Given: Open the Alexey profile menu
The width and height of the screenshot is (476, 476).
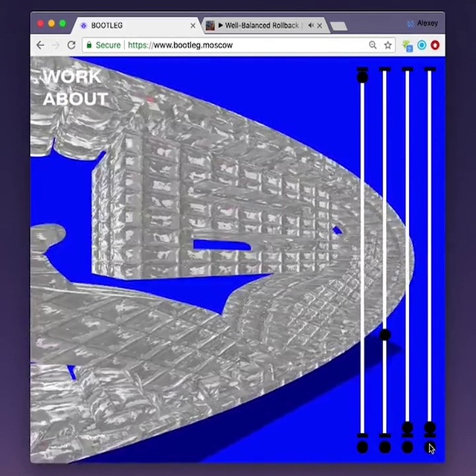Looking at the screenshot, I should tap(422, 23).
